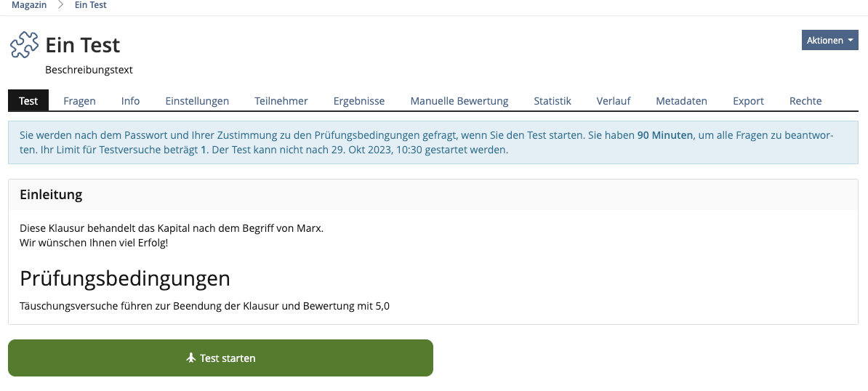Open the Aktionen dropdown menu
The width and height of the screenshot is (868, 391).
click(x=829, y=40)
